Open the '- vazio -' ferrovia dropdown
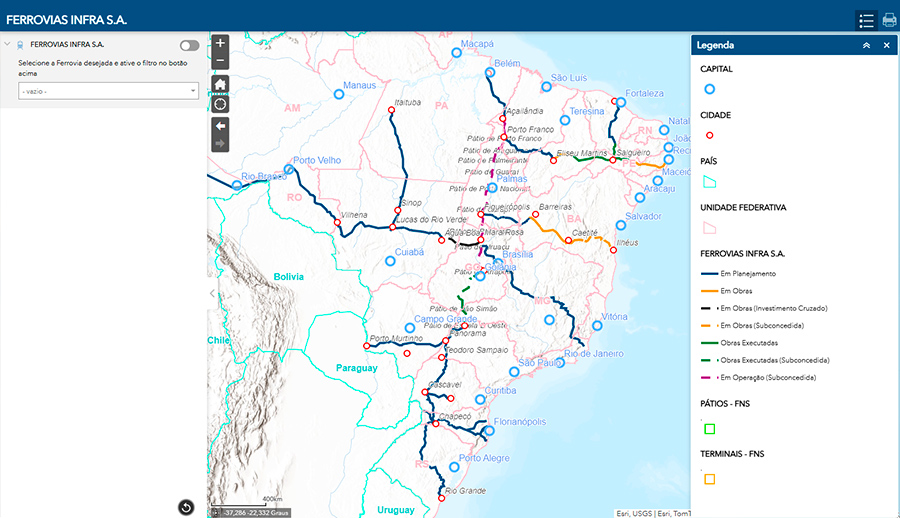The width and height of the screenshot is (900, 518). point(108,91)
